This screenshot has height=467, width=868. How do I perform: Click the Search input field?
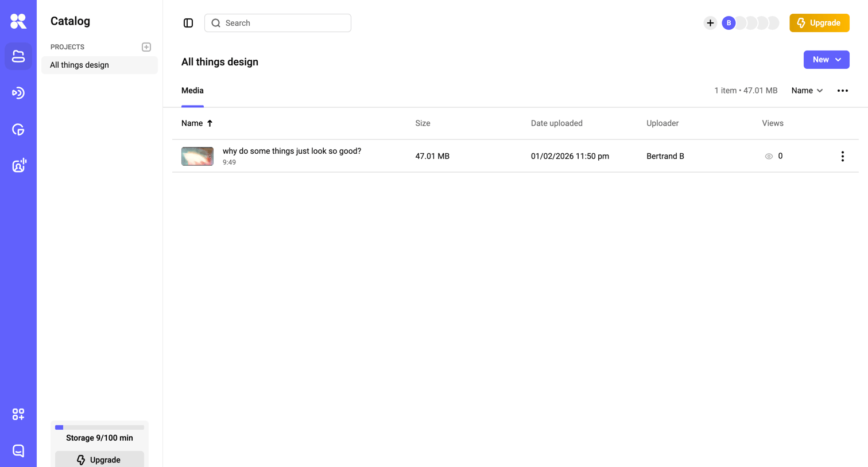[x=278, y=23]
